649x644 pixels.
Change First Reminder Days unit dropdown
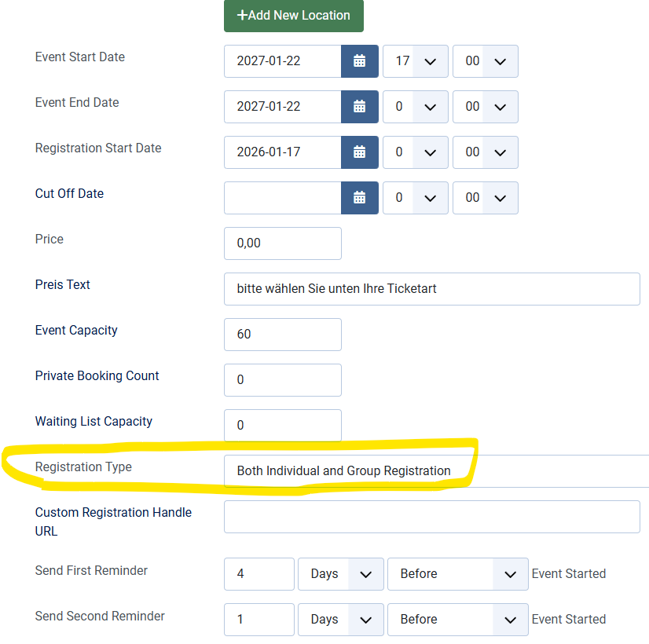tap(340, 574)
